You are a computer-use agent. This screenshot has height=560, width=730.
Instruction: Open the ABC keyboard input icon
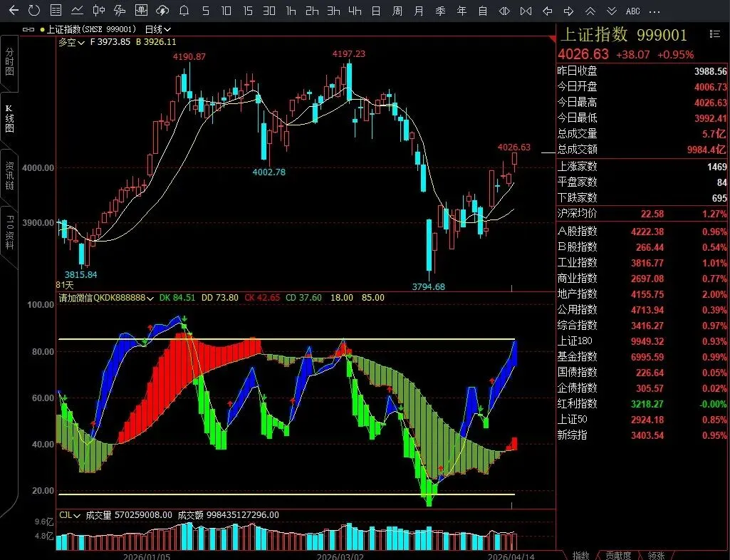click(632, 11)
